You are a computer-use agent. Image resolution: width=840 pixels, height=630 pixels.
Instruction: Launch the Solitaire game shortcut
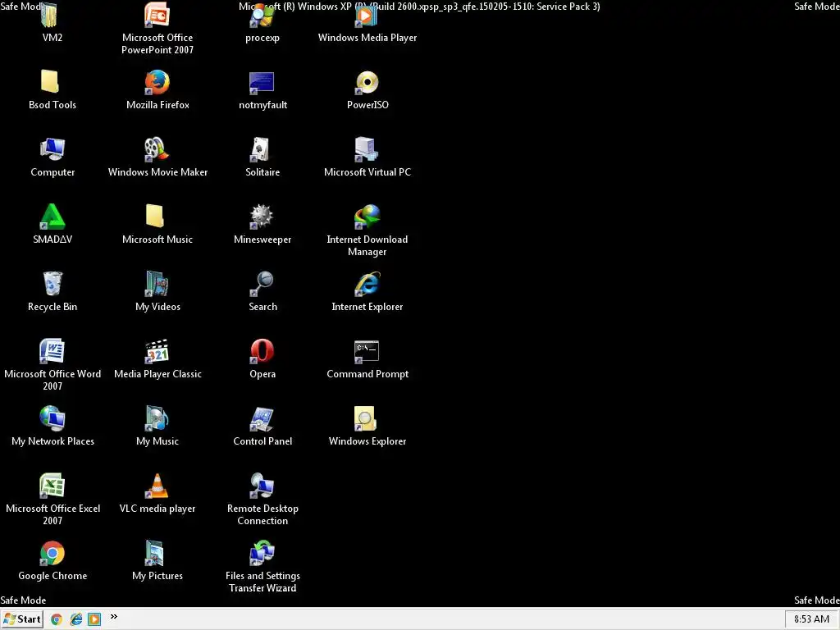tap(261, 149)
